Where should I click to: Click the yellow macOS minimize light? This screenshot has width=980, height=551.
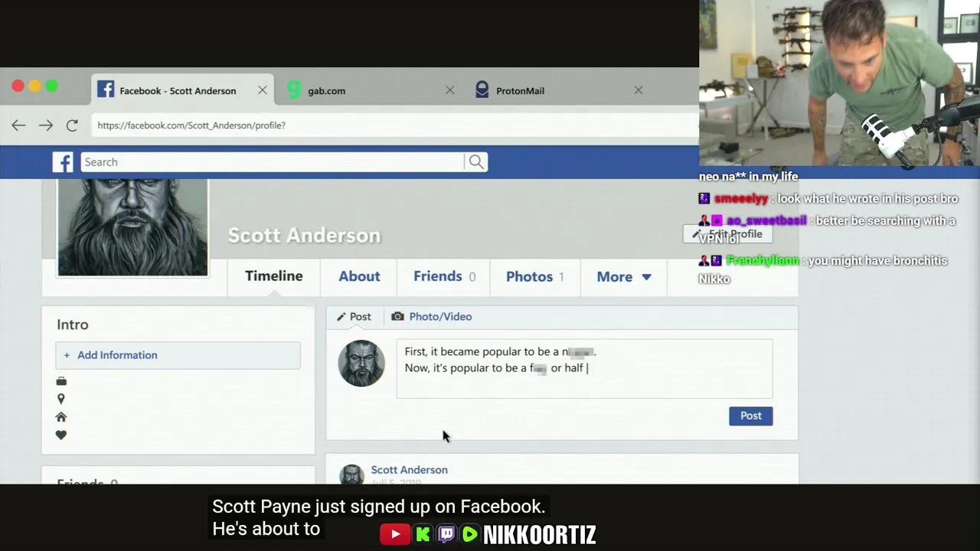pyautogui.click(x=34, y=86)
